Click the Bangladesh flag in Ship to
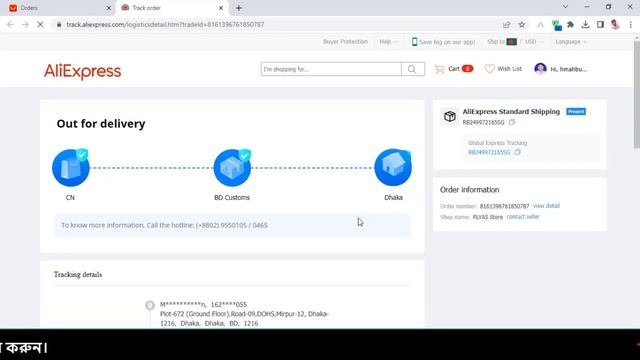 click(511, 42)
